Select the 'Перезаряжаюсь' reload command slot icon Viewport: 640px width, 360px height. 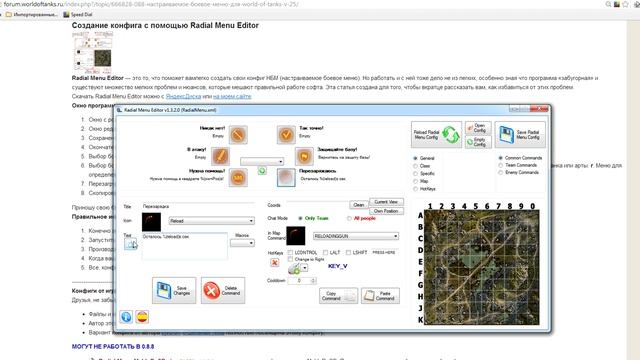[286, 178]
